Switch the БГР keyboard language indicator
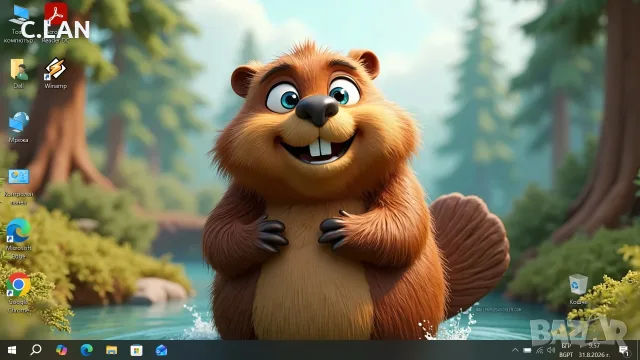640x360 pixels. tap(566, 350)
